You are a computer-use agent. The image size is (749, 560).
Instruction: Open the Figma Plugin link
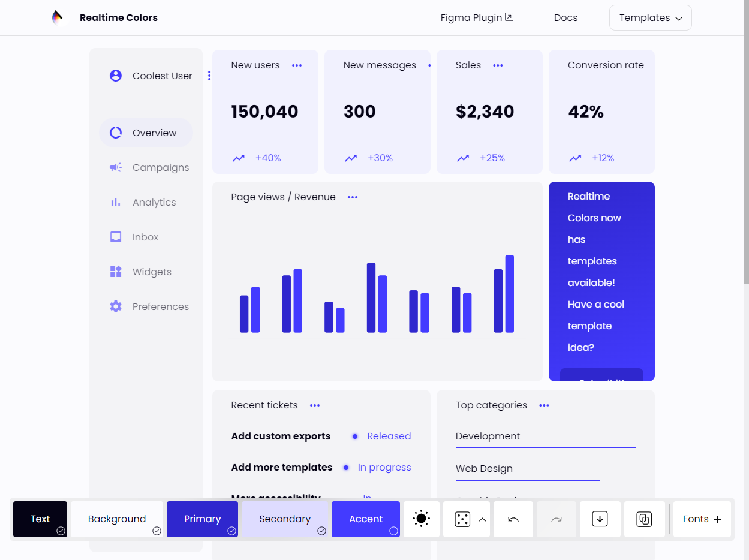[x=476, y=18]
